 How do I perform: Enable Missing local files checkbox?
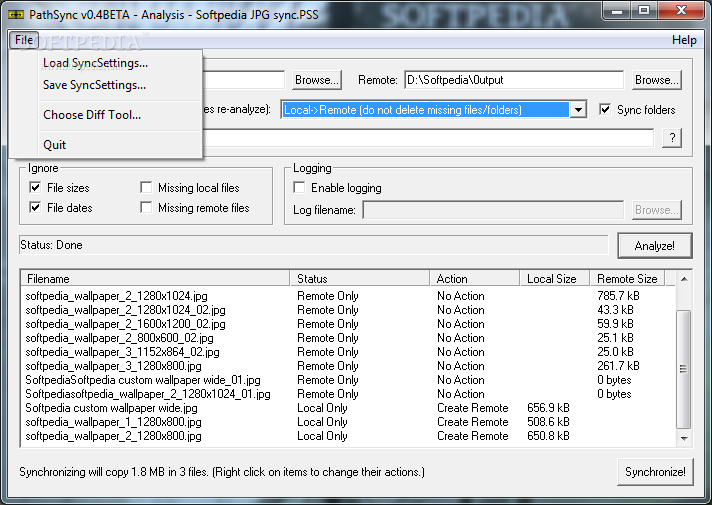point(146,188)
